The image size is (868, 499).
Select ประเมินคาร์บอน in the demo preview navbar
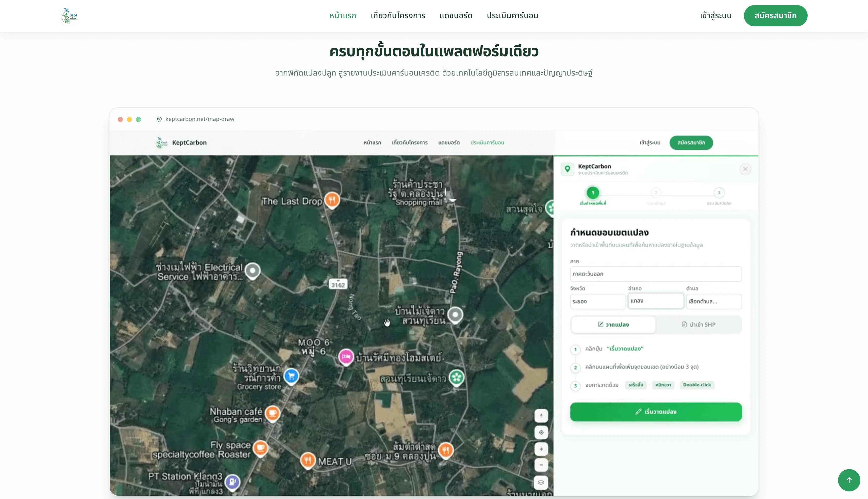coord(487,142)
